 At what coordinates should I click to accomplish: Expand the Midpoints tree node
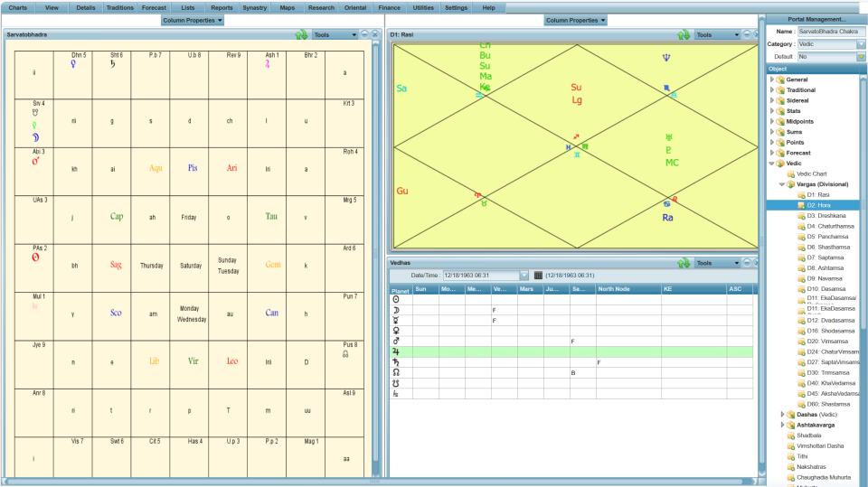[x=771, y=121]
